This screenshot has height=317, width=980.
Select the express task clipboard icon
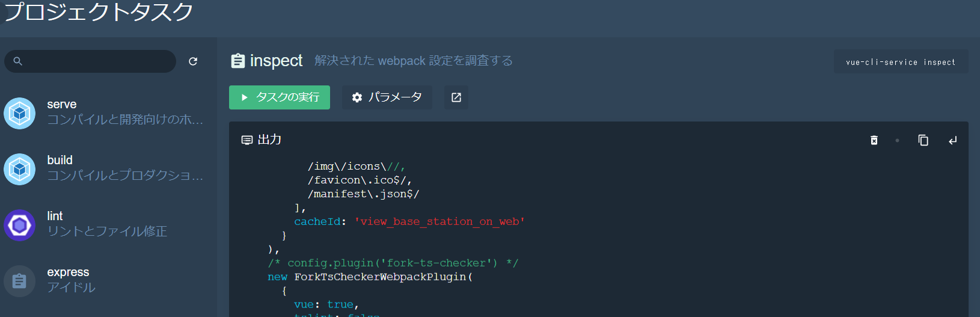tap(20, 281)
